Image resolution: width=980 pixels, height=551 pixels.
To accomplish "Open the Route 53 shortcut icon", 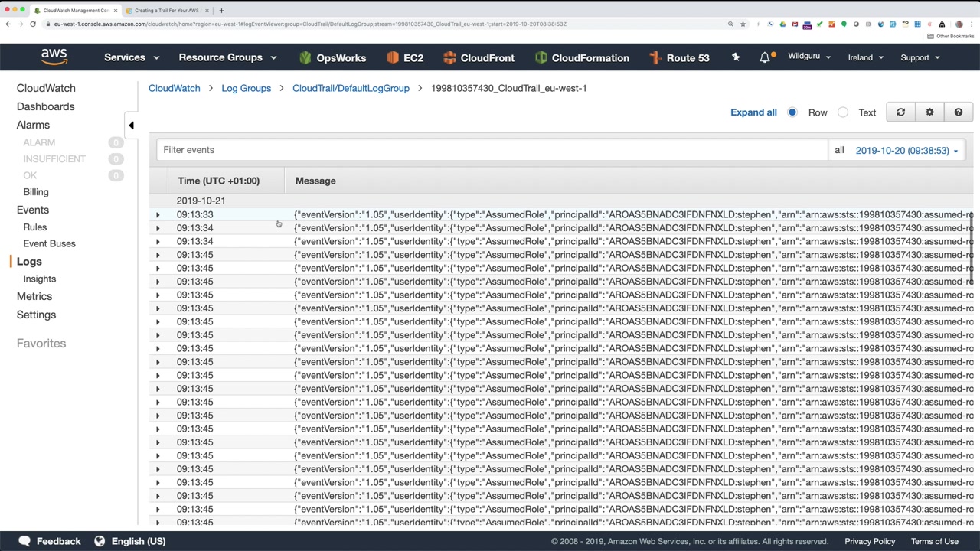I will pos(655,57).
